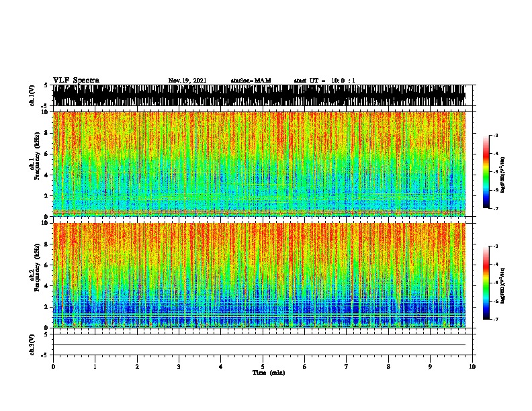This screenshot has width=532, height=411.
Task: Click the flat line in the ch.3 panel
Action: (259, 345)
